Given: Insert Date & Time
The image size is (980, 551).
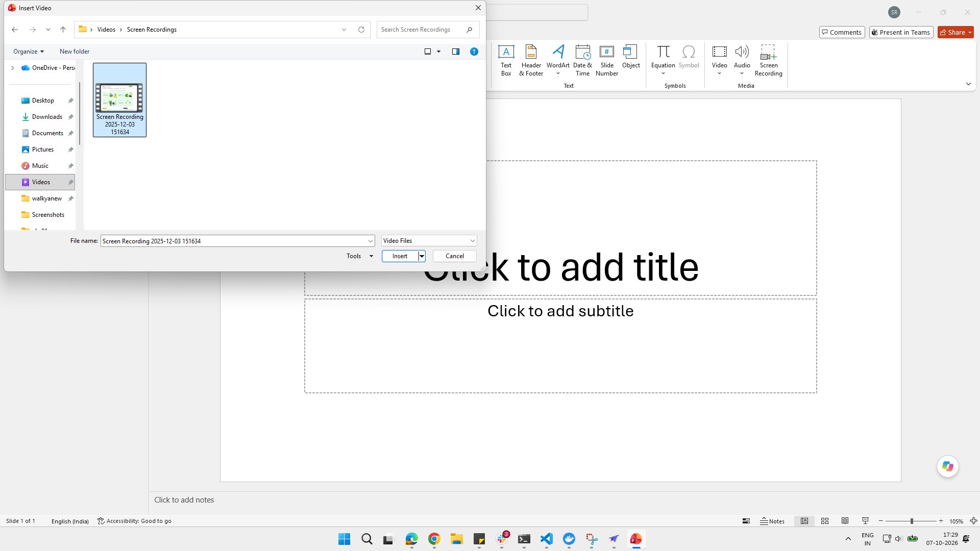Looking at the screenshot, I should [582, 60].
